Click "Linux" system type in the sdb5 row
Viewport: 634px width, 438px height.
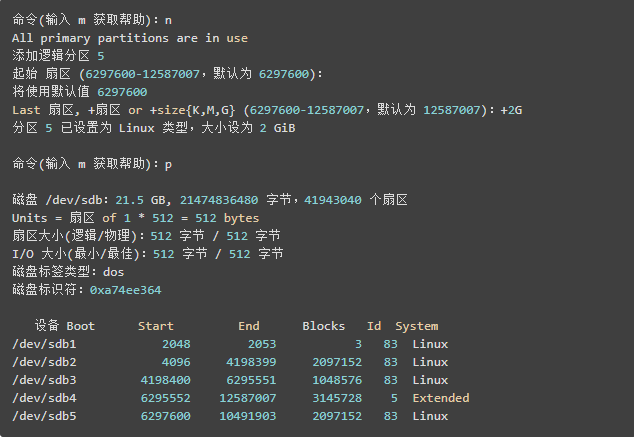click(430, 416)
